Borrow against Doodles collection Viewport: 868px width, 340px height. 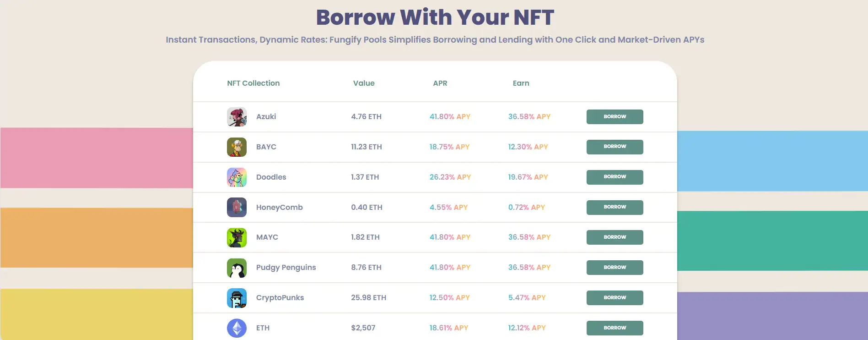point(615,177)
